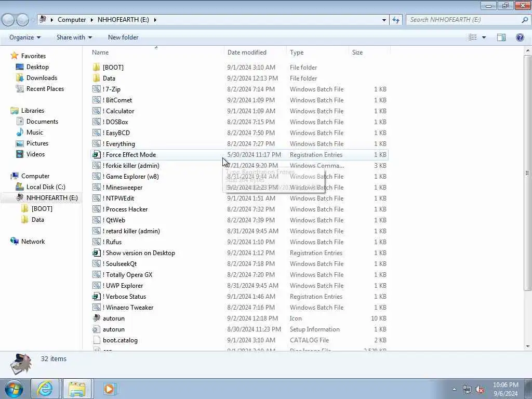
Task: Toggle the preview pane icon
Action: click(x=501, y=37)
